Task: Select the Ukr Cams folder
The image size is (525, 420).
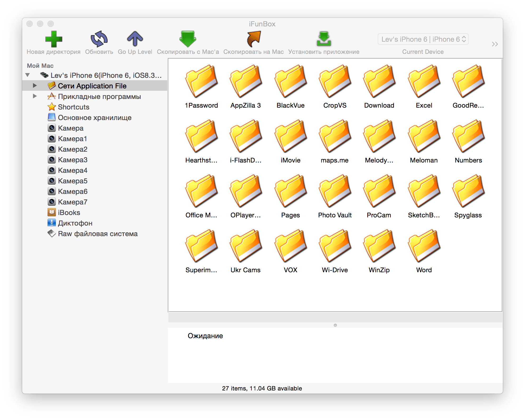Action: click(246, 251)
